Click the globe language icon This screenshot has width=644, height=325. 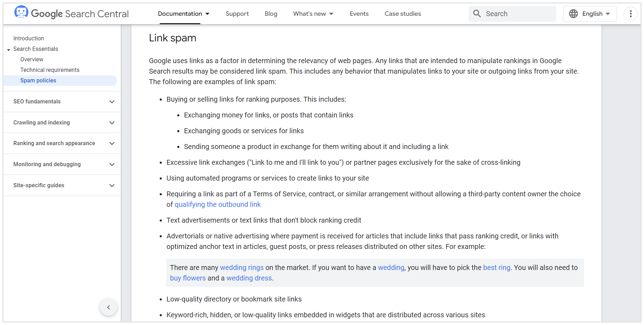(x=573, y=14)
